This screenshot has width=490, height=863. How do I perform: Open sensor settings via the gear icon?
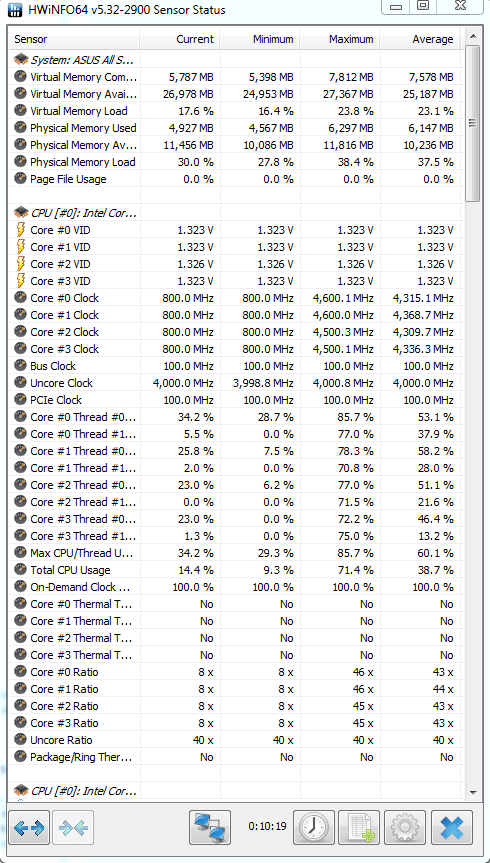click(x=405, y=827)
